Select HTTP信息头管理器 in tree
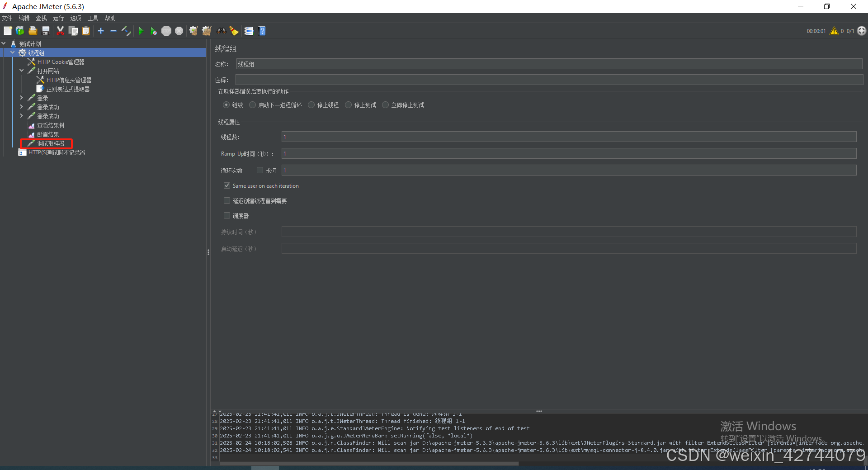868x470 pixels. pyautogui.click(x=69, y=80)
